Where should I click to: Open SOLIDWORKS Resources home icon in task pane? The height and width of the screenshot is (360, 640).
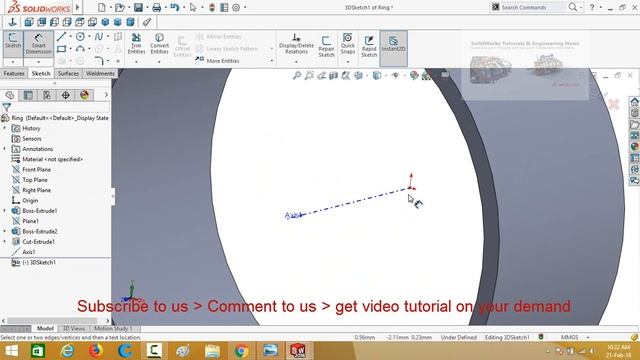[x=634, y=102]
